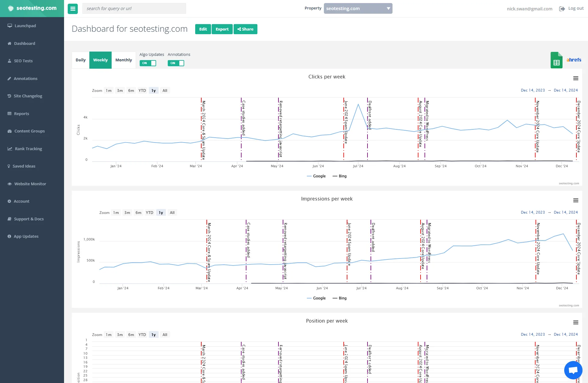The image size is (588, 383).
Task: Open Content Groups
Action: pos(29,131)
